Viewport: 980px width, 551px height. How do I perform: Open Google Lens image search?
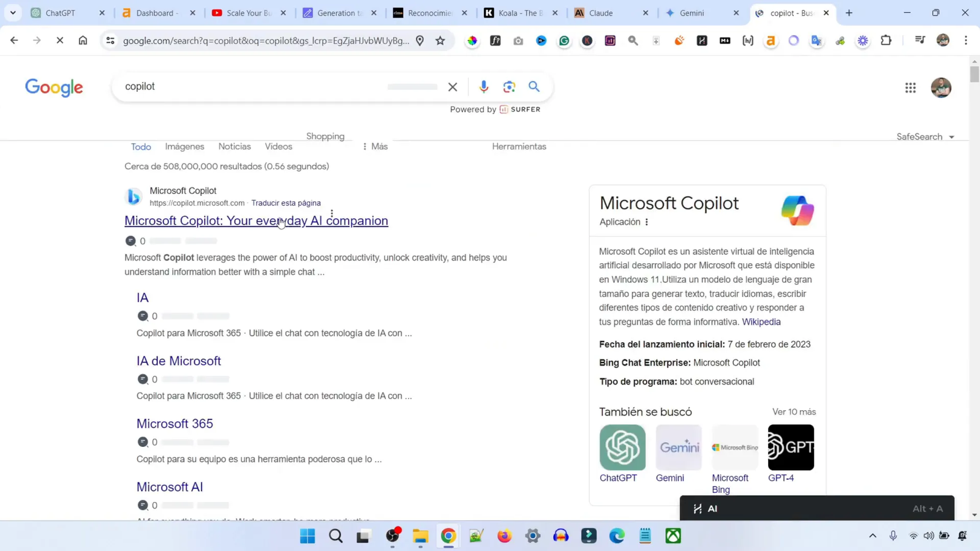pos(509,86)
